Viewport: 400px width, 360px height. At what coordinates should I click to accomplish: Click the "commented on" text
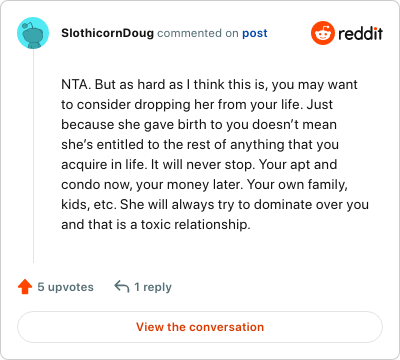pos(198,33)
